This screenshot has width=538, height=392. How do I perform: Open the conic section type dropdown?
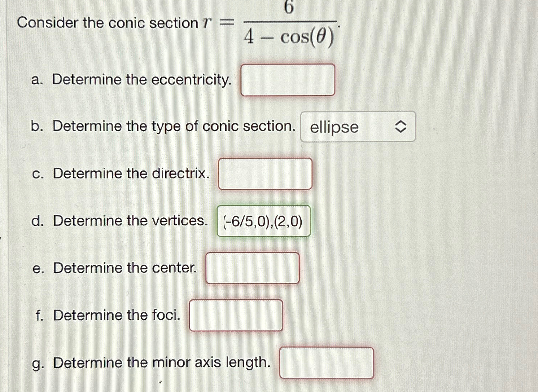point(357,127)
